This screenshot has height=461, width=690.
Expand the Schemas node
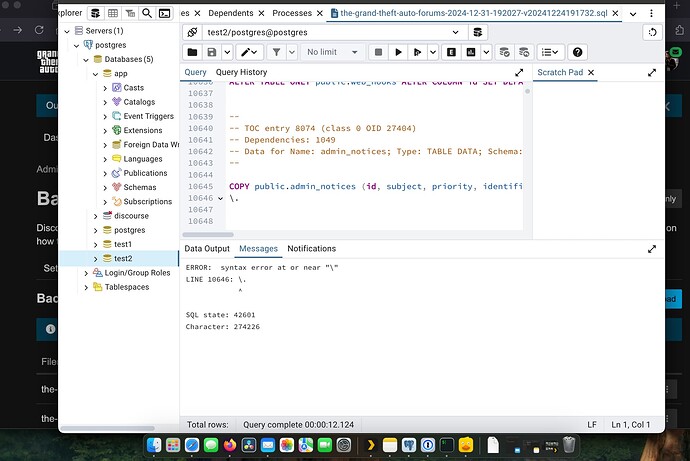click(x=105, y=188)
